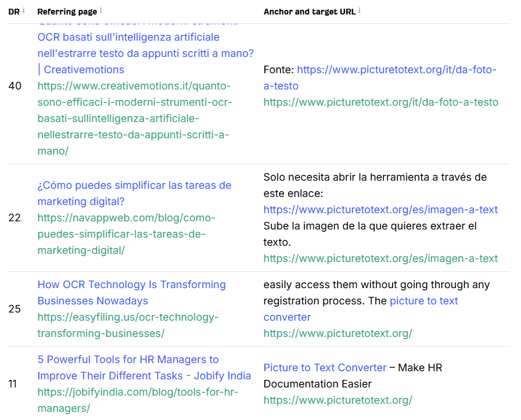Screen dimensions: 521x420
Task: Open the creativemotions.it referring page URL
Action: tap(135, 119)
